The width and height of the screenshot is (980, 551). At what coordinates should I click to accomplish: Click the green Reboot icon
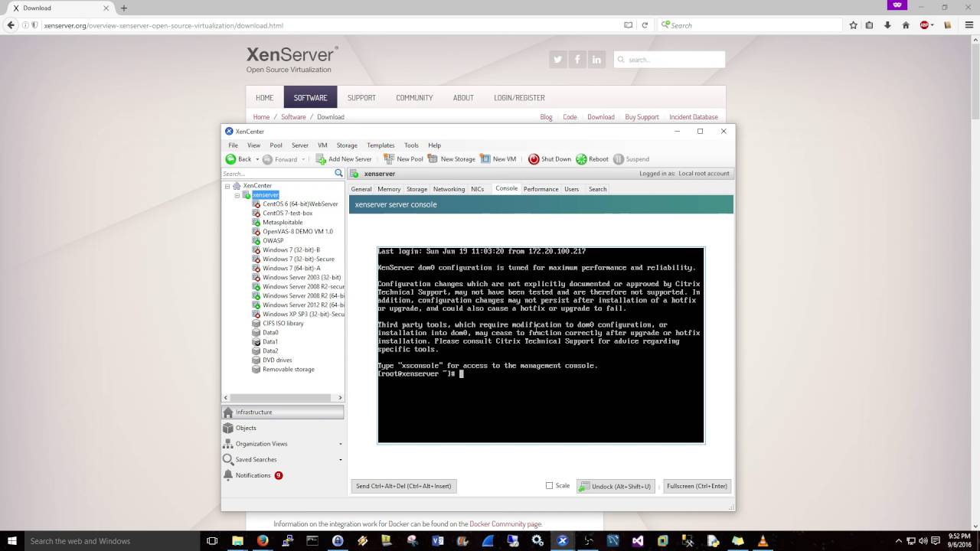coord(581,159)
